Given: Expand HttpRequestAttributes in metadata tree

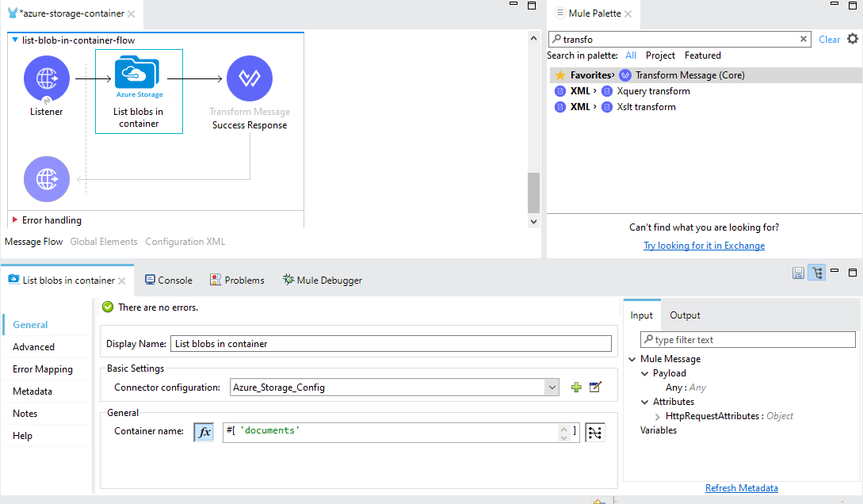Looking at the screenshot, I should 657,416.
